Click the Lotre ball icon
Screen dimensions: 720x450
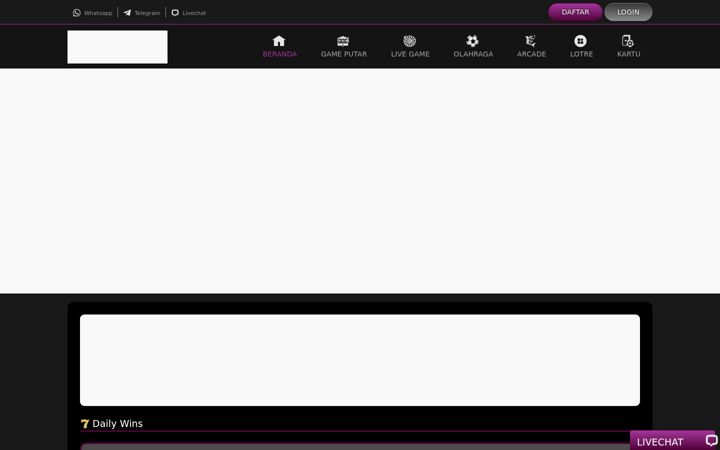(580, 41)
